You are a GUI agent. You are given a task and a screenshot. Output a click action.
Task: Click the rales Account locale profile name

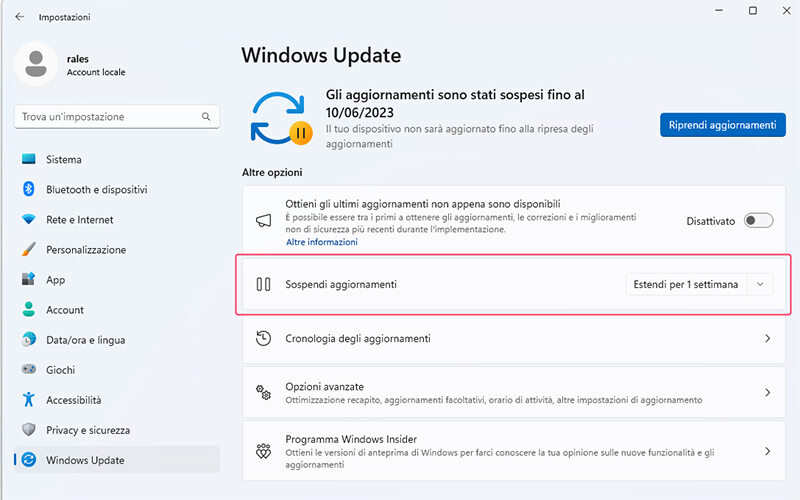tap(96, 65)
